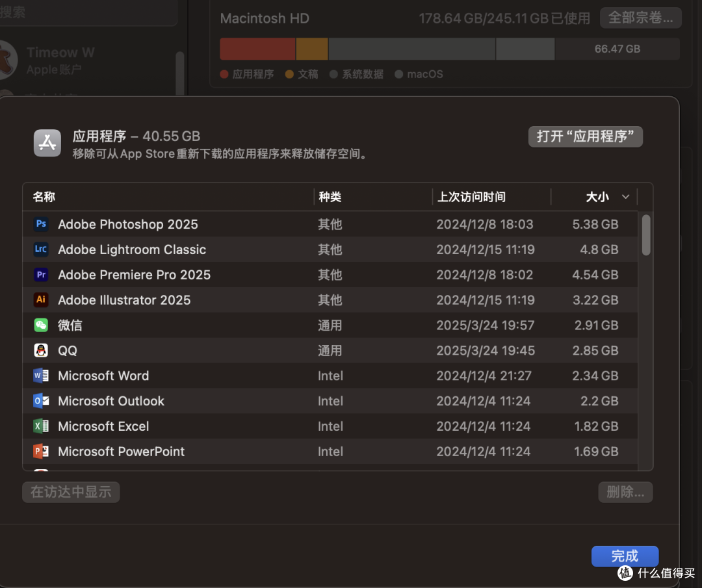Select the QQ row name
Viewport: 702px width, 588px height.
68,350
